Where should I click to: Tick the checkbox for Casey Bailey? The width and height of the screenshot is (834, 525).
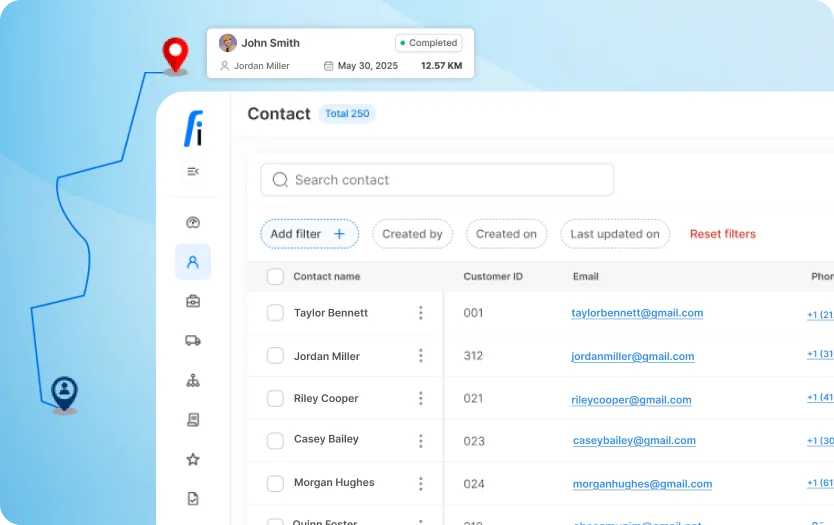click(275, 441)
